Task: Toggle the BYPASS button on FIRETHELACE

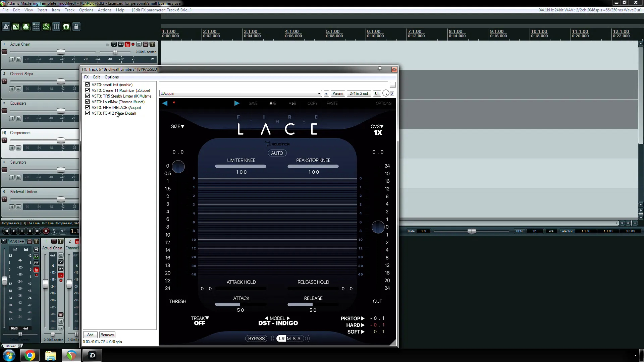Action: [256, 339]
